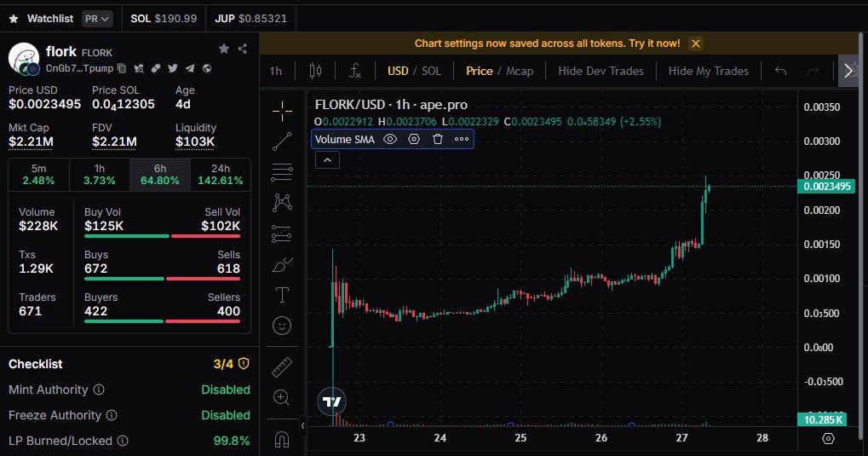Activate the zoom in tool
The height and width of the screenshot is (456, 868).
coord(282,397)
